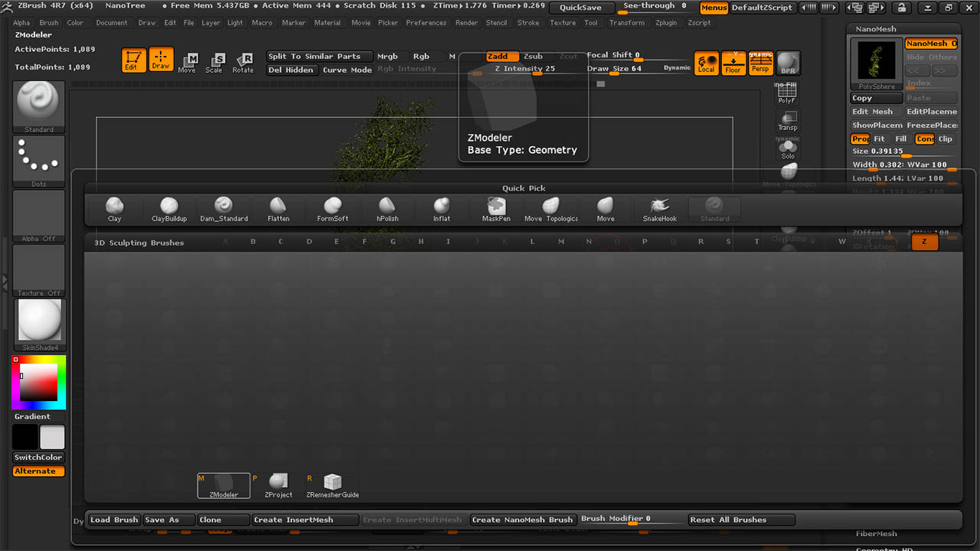Toggle the Alternate color button
Screen dimensions: 980x551
click(x=38, y=471)
